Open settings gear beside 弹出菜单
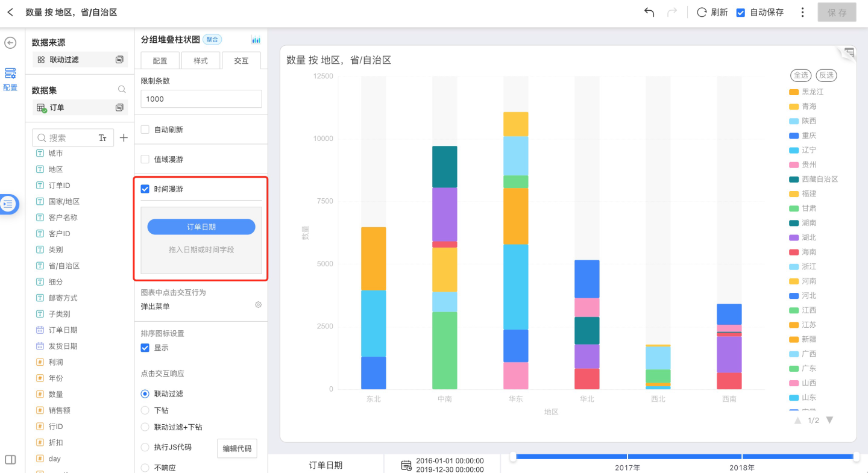This screenshot has height=473, width=868. [x=258, y=305]
